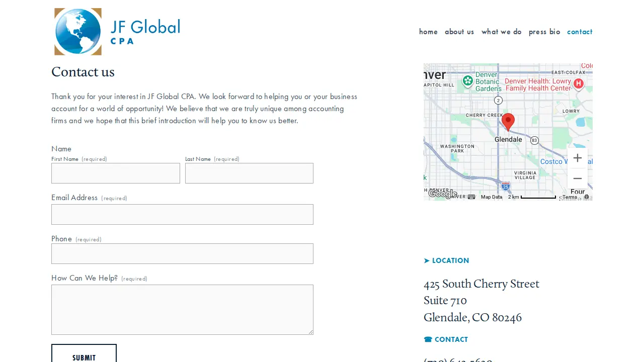Click the Lowry map label

pyautogui.click(x=571, y=111)
